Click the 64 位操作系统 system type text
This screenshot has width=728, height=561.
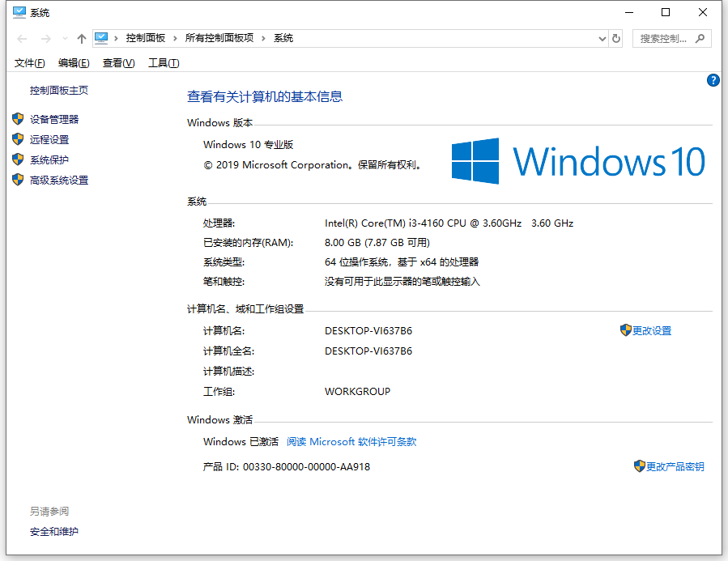click(402, 262)
